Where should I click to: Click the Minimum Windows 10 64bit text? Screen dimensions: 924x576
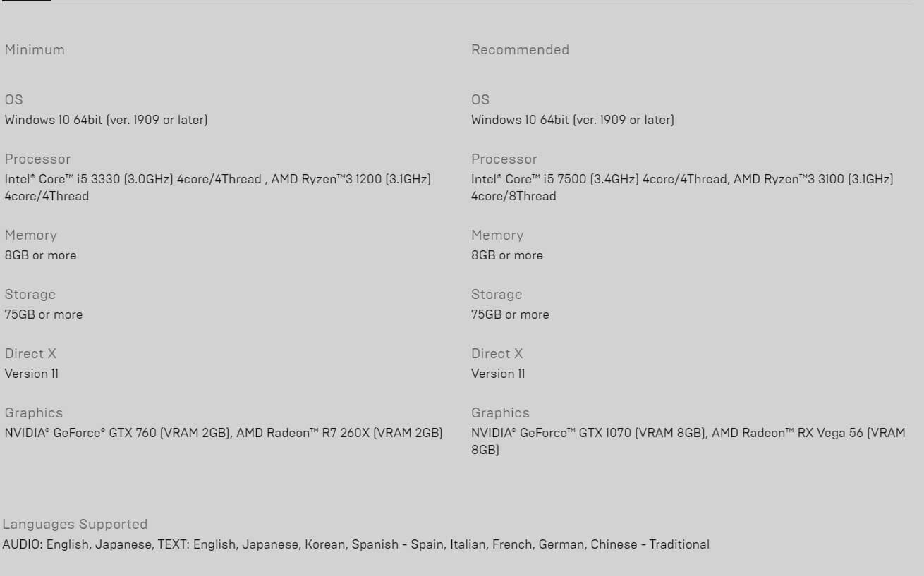pyautogui.click(x=106, y=120)
